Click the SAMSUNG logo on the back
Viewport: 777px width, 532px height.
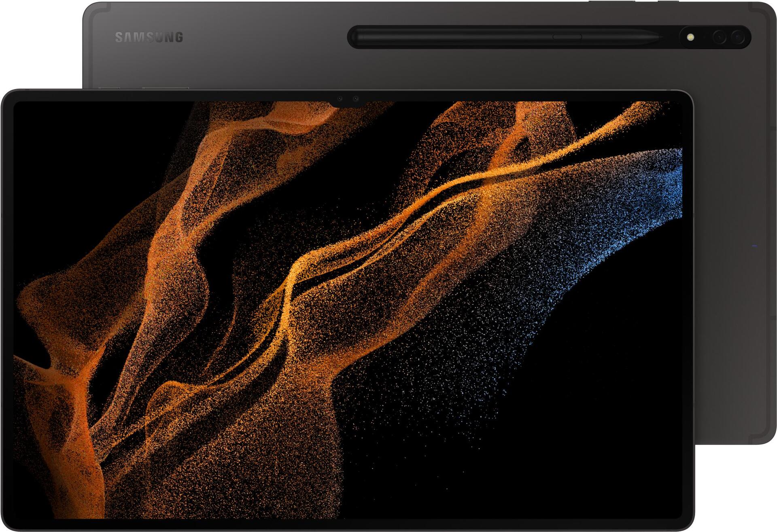click(x=149, y=37)
